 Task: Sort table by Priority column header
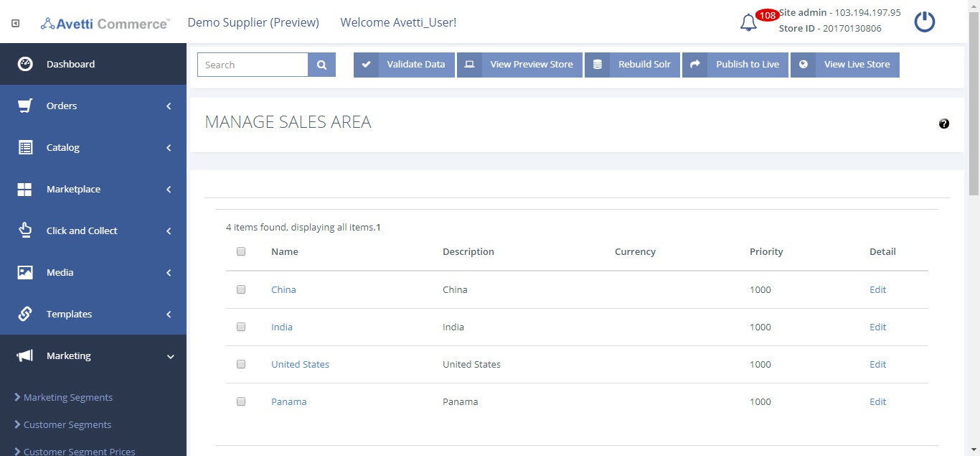(766, 251)
